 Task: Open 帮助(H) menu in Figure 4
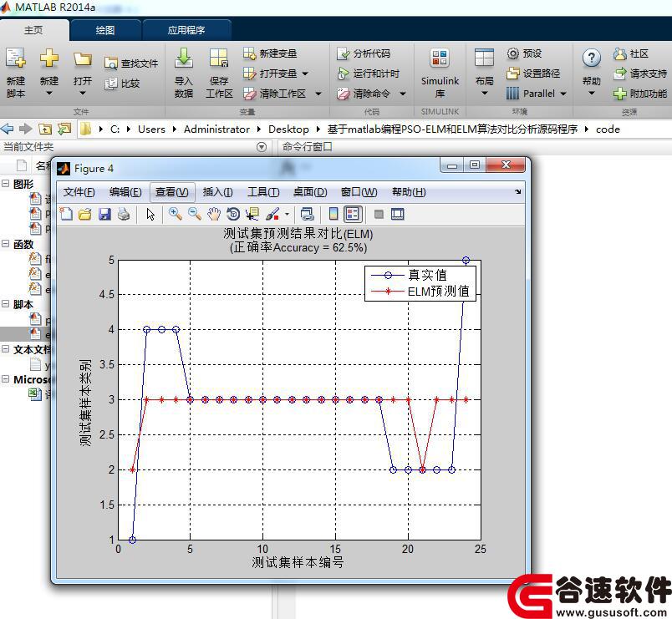coord(409,192)
